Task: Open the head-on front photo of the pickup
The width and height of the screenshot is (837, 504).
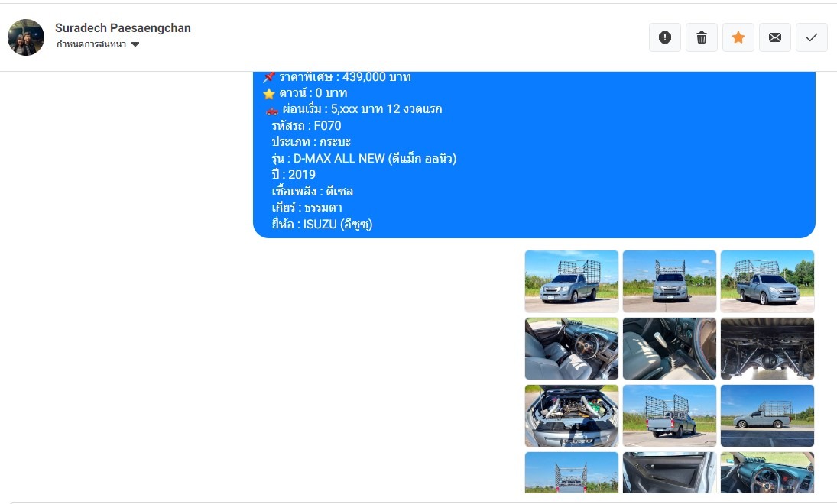Action: click(x=670, y=281)
